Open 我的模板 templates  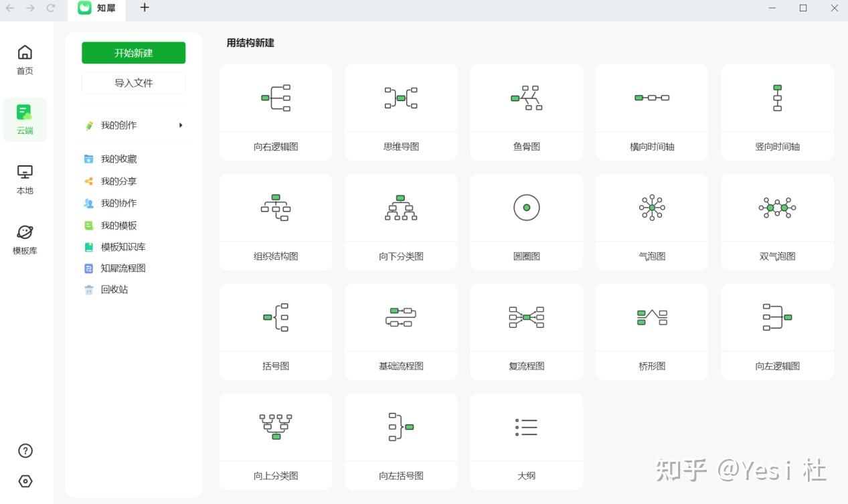coord(118,226)
